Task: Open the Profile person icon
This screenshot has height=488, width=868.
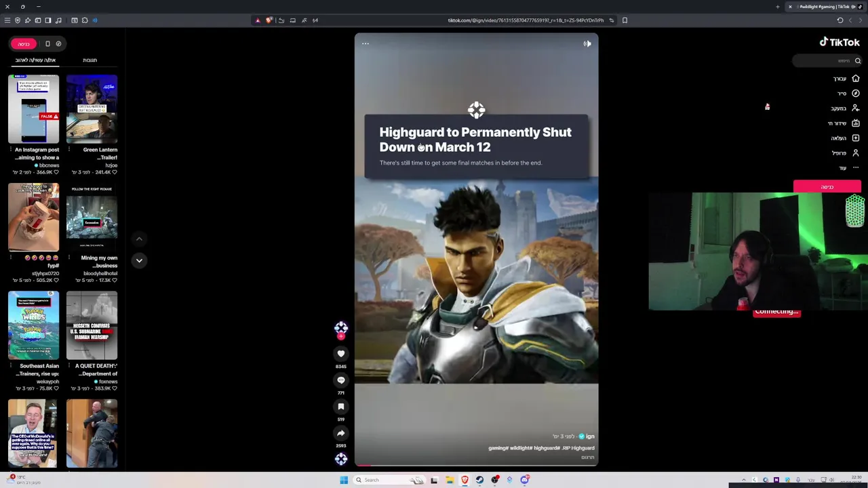Action: pyautogui.click(x=855, y=153)
